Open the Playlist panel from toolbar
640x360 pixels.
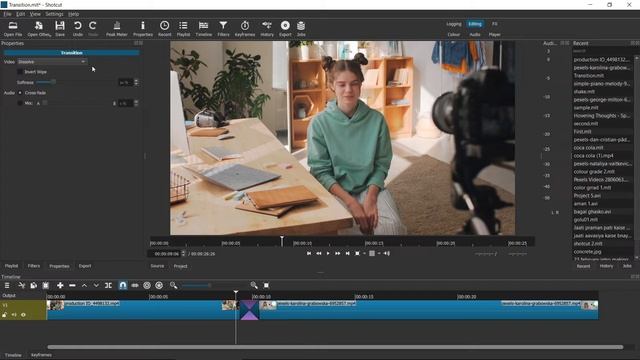tap(183, 29)
